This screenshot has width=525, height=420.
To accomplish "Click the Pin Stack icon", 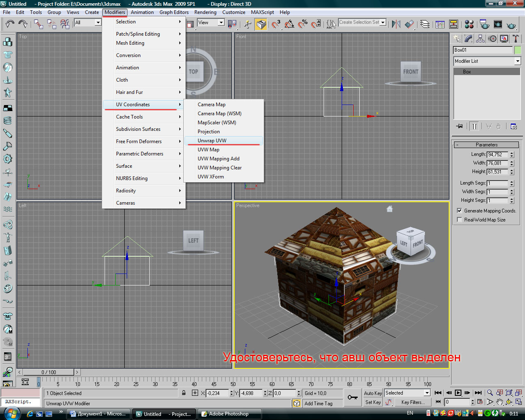I will click(459, 126).
